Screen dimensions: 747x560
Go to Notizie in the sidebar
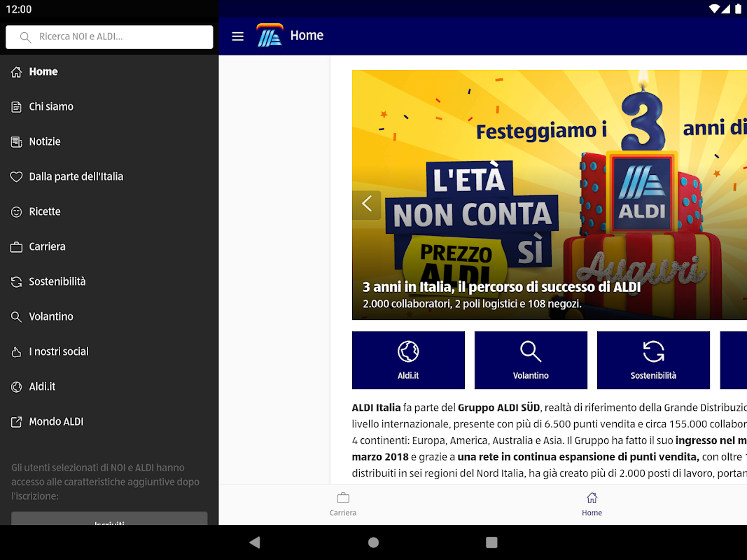(109, 141)
